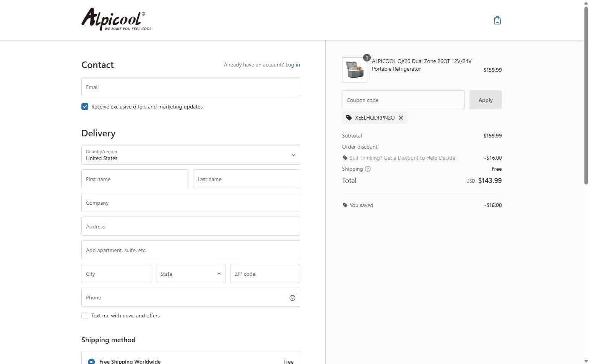Image resolution: width=589 pixels, height=364 pixels.
Task: Open the State dropdown
Action: (191, 273)
